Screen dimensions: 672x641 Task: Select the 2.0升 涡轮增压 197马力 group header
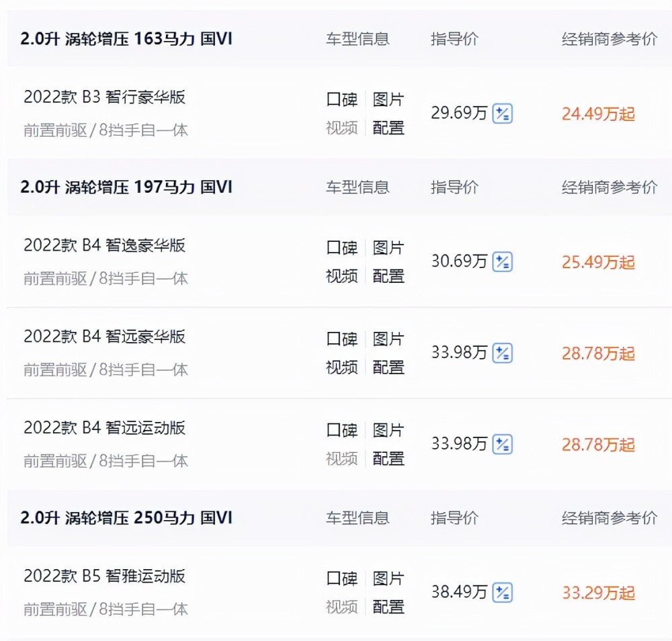point(126,187)
